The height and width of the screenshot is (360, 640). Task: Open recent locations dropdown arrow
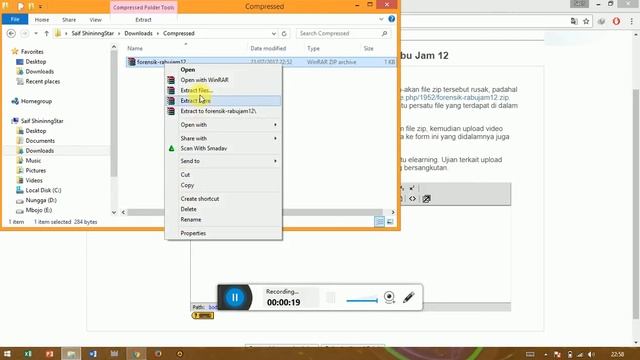click(x=36, y=33)
